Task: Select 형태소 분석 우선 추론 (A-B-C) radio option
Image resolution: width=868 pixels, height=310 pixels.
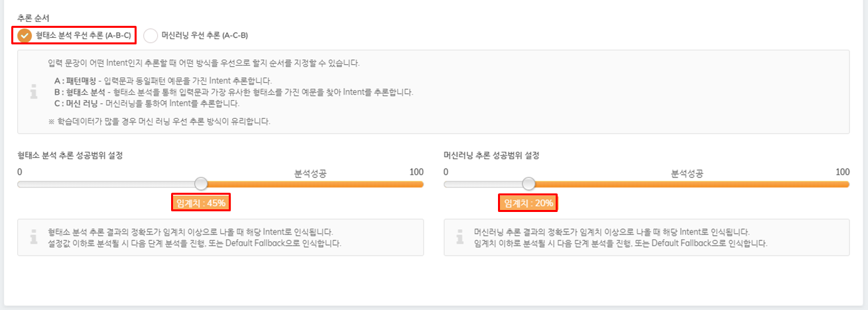Action: (74, 35)
